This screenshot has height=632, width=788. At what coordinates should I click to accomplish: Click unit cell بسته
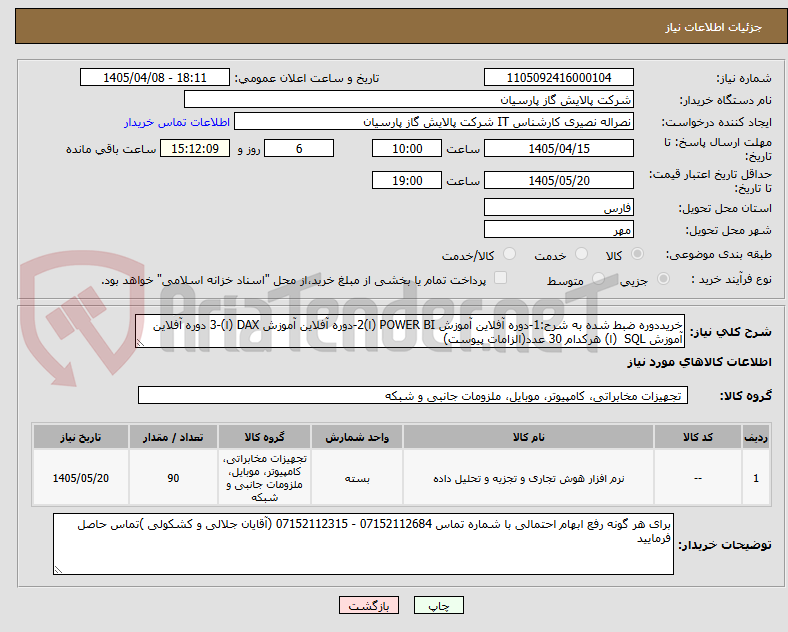357,479
